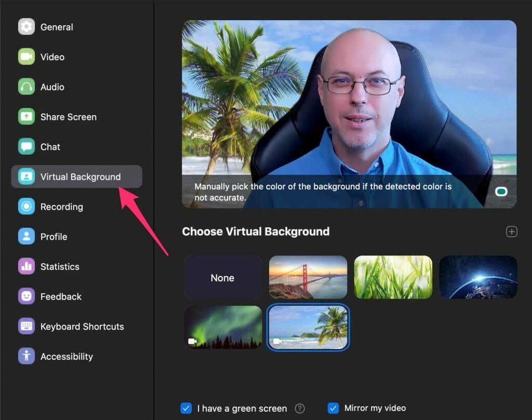The width and height of the screenshot is (532, 420).
Task: Select the green grass background thumbnail
Action: [393, 277]
